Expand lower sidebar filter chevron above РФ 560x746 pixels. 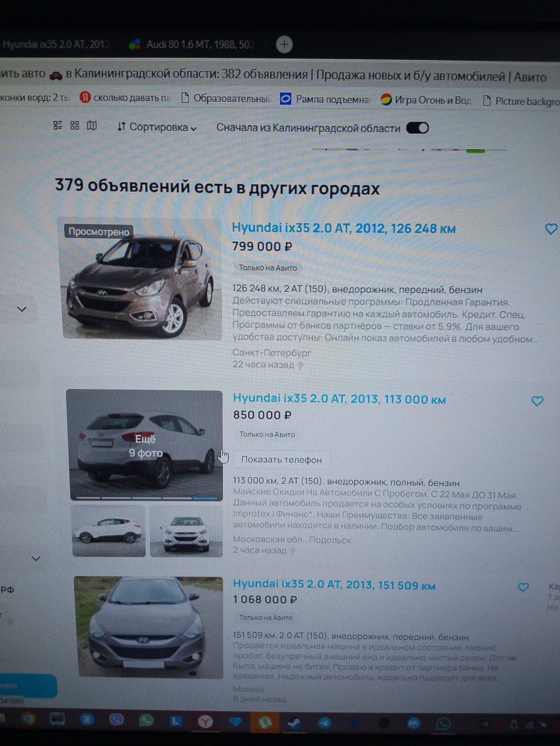[36, 559]
